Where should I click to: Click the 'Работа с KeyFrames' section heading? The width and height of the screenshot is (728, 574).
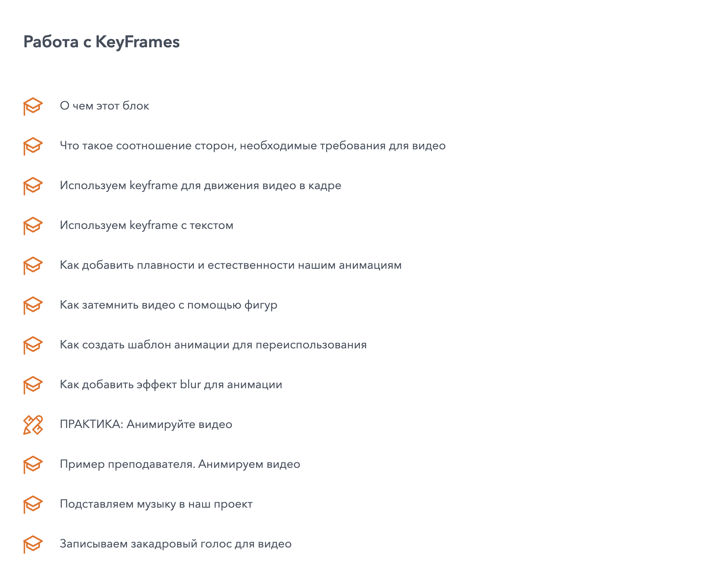point(101,42)
